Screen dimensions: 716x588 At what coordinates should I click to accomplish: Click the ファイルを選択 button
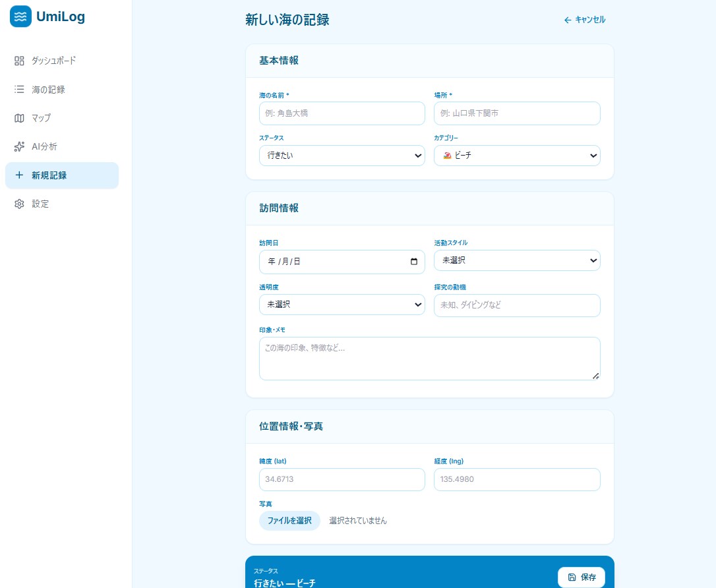[289, 521]
